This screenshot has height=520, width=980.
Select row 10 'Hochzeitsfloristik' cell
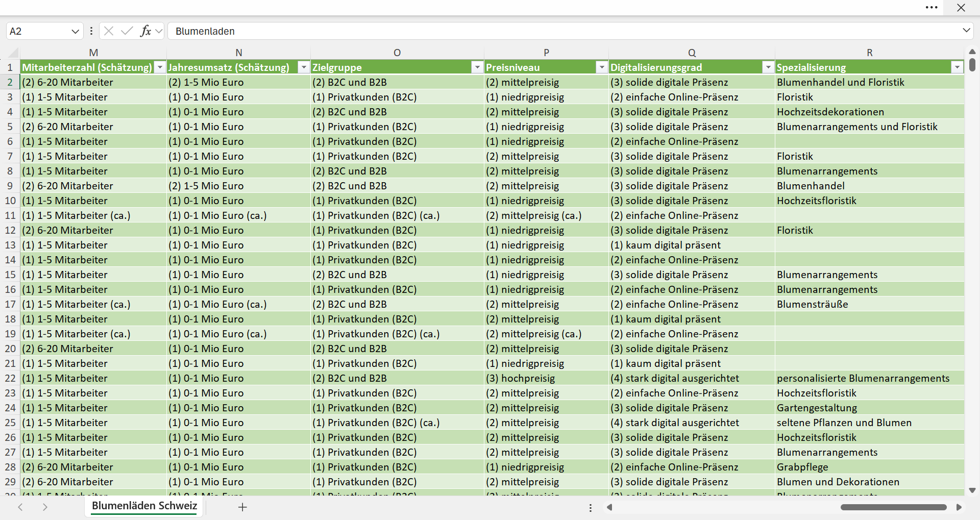coord(870,201)
